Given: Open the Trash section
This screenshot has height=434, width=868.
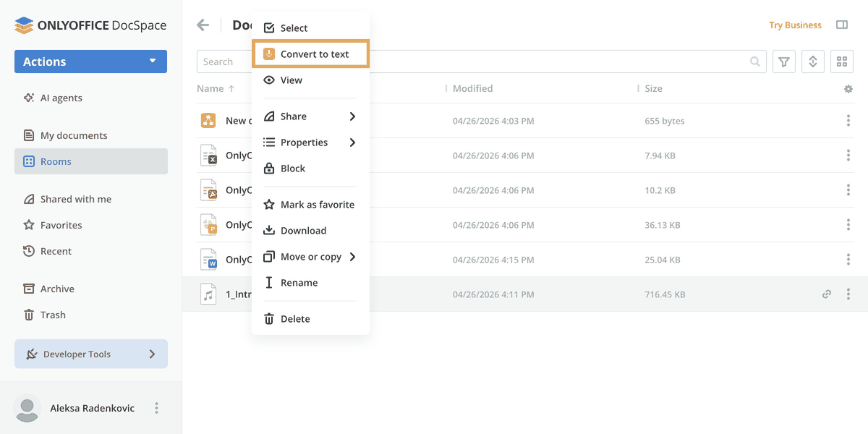Looking at the screenshot, I should tap(45, 315).
